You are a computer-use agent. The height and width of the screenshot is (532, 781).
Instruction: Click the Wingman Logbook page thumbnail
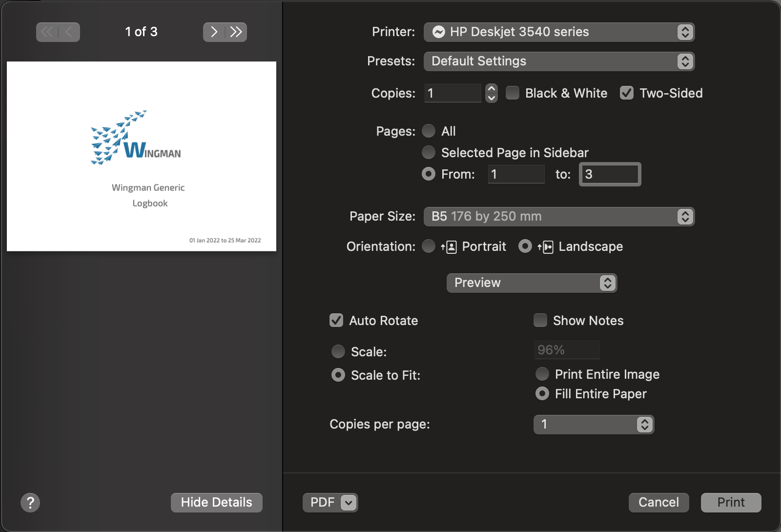pos(142,156)
